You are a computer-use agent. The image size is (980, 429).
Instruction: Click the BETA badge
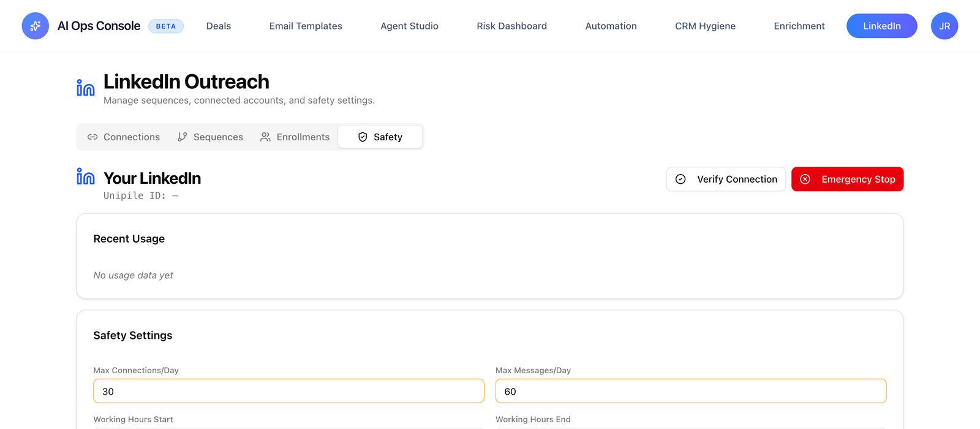[x=166, y=26]
